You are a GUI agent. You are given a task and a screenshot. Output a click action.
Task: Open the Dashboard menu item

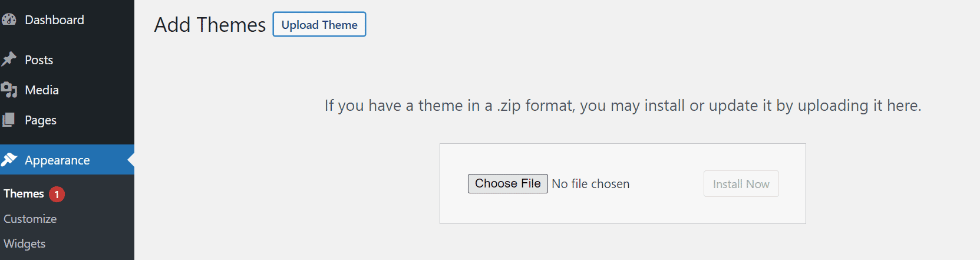[x=54, y=20]
